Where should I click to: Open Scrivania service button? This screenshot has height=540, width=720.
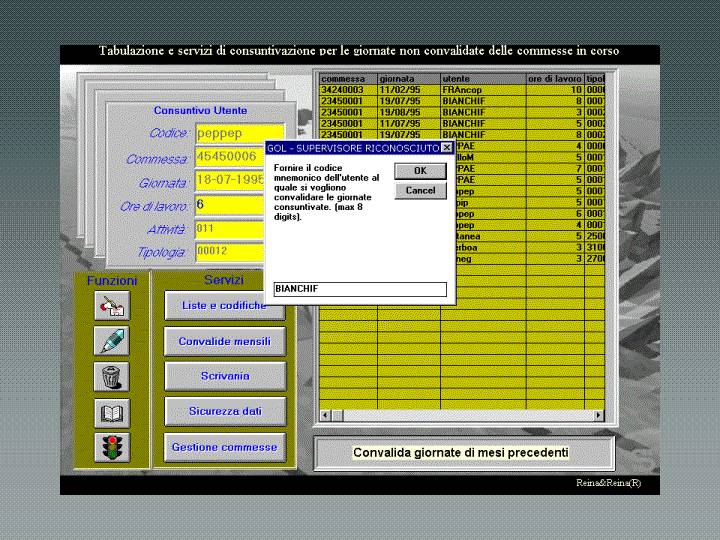[224, 376]
